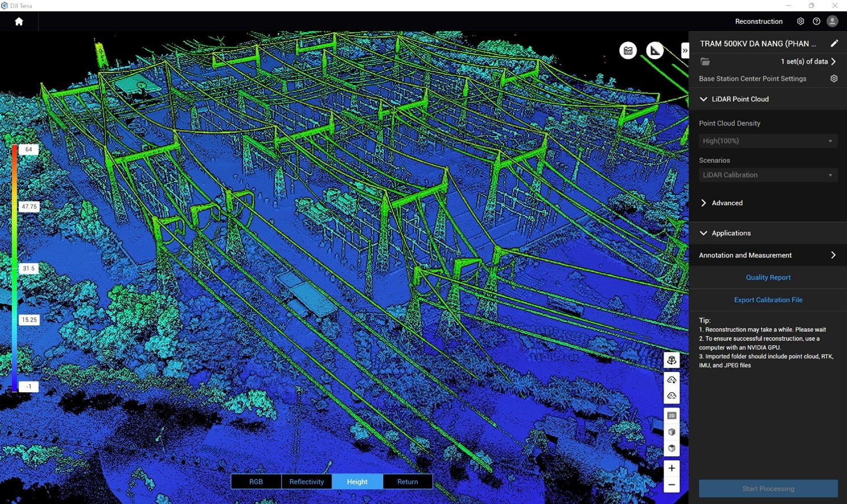The height and width of the screenshot is (504, 847).
Task: Collapse the Applications section
Action: click(703, 233)
